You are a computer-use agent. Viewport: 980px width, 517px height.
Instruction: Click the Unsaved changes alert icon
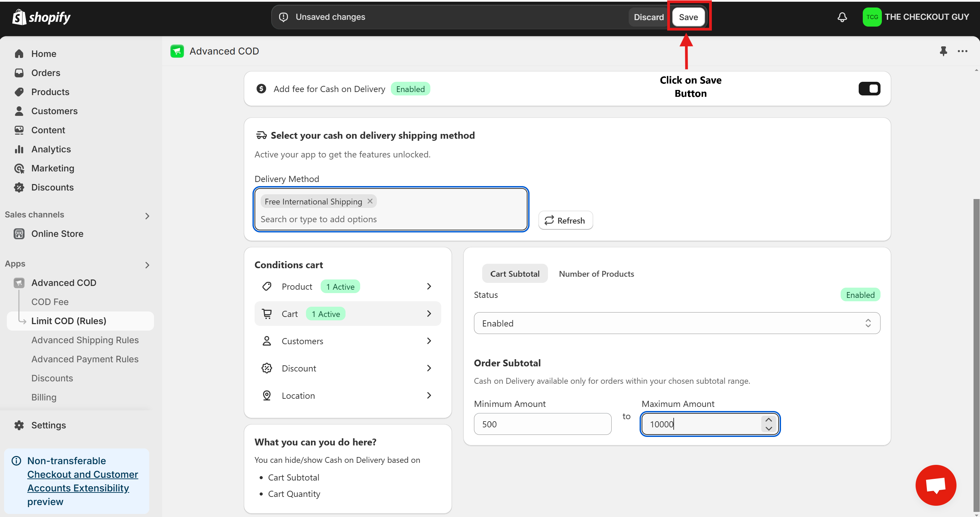pyautogui.click(x=284, y=17)
